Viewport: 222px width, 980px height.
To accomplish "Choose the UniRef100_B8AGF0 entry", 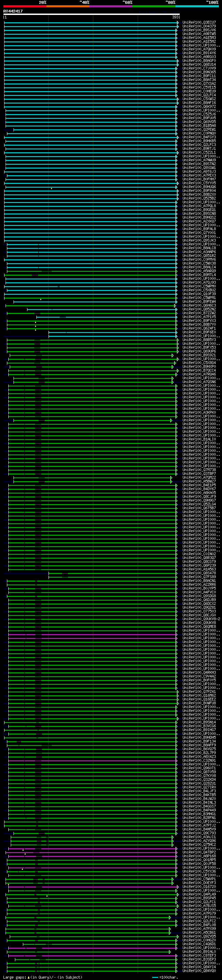I will [x=199, y=60].
